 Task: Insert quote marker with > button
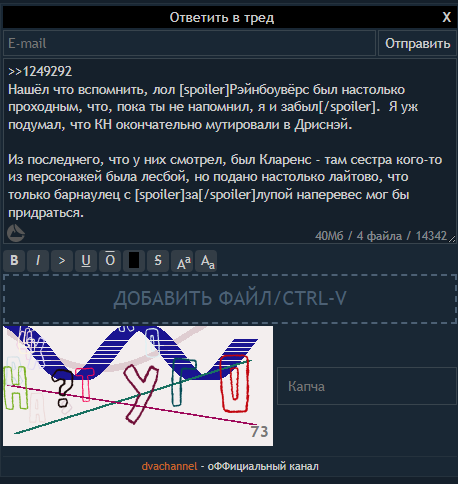[62, 261]
